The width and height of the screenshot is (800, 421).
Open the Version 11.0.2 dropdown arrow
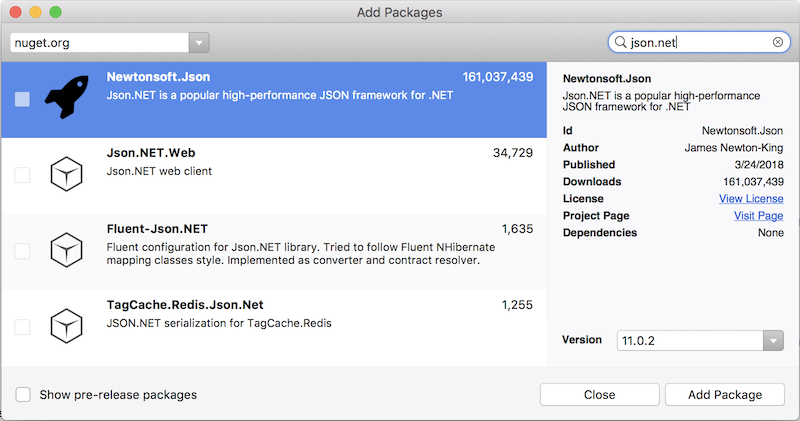click(x=773, y=340)
